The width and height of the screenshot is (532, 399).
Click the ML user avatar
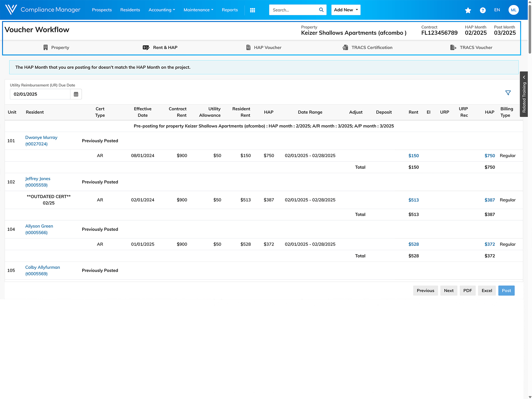tap(513, 10)
